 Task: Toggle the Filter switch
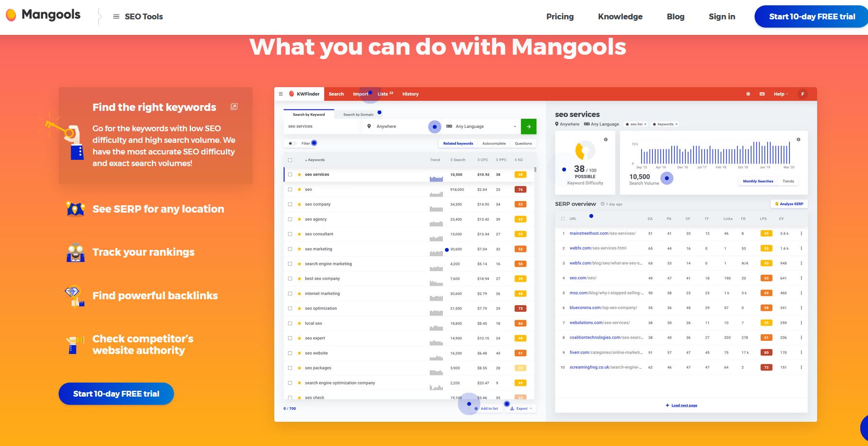(x=292, y=143)
